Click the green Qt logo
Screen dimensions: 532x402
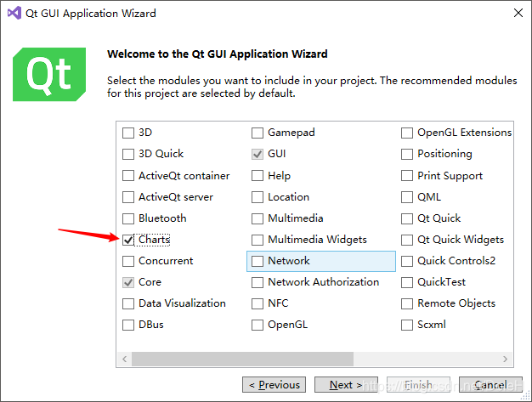coord(49,74)
